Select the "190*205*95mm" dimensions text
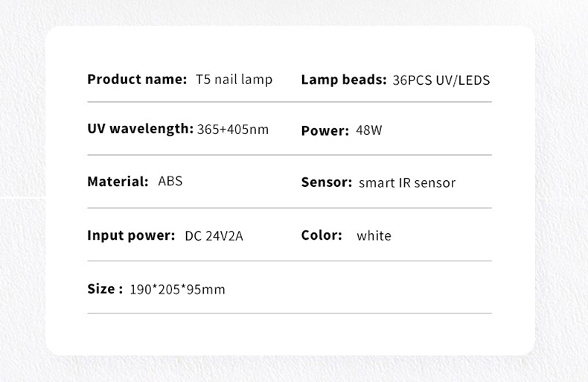This screenshot has width=588, height=382. 177,290
